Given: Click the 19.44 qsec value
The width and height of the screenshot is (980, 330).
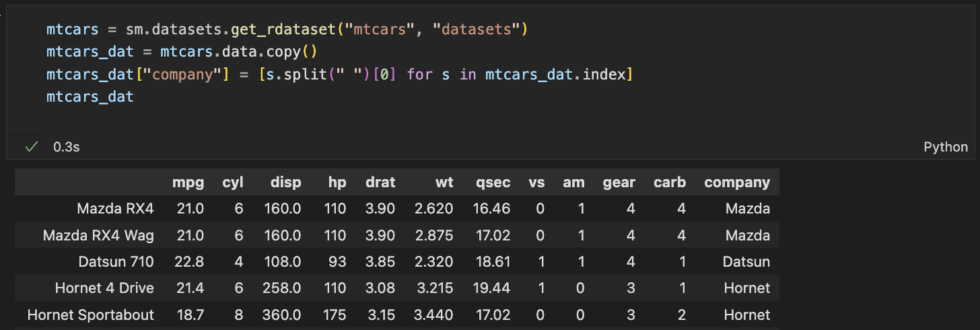Looking at the screenshot, I should click(492, 288).
